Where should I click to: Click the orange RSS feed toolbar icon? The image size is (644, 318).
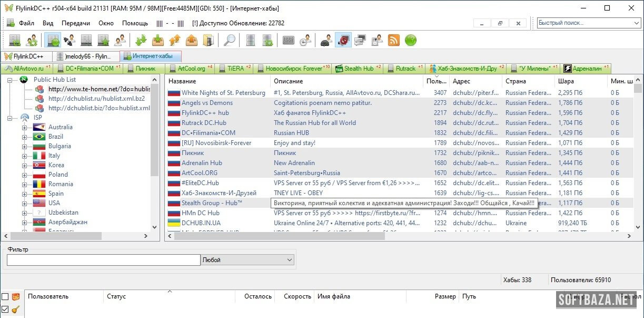[393, 40]
